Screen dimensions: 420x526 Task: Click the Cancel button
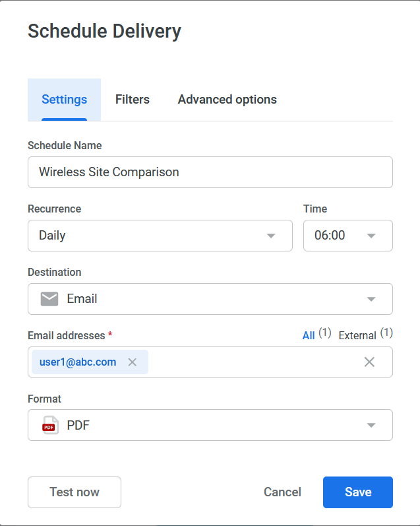[282, 492]
